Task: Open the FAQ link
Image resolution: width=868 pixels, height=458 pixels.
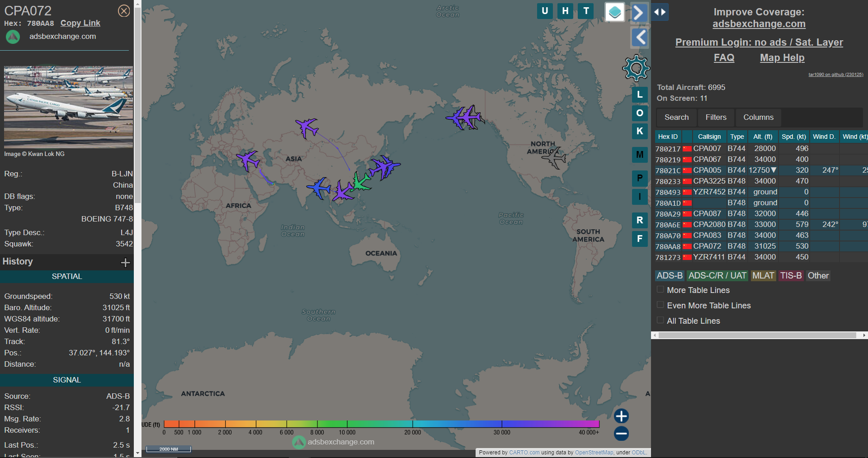Action: tap(724, 58)
